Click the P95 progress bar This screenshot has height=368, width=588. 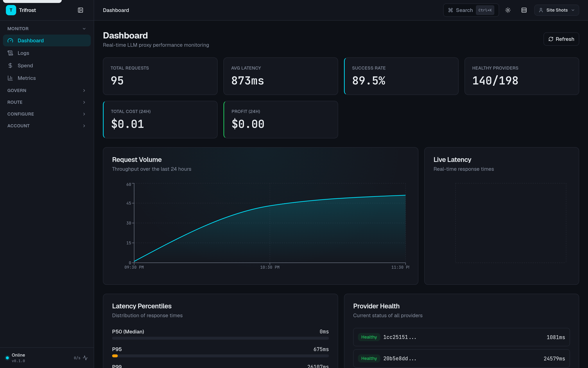click(220, 356)
